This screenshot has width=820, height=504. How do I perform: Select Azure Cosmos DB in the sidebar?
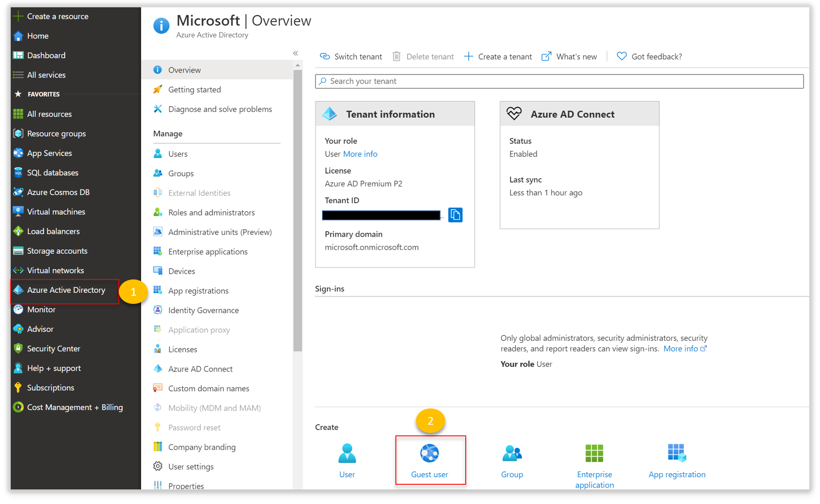pos(59,192)
